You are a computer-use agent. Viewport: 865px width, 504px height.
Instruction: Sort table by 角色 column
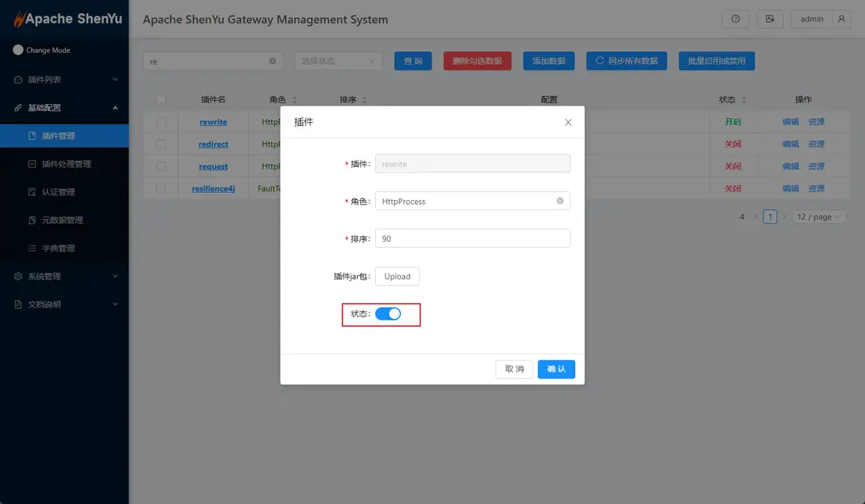(294, 100)
